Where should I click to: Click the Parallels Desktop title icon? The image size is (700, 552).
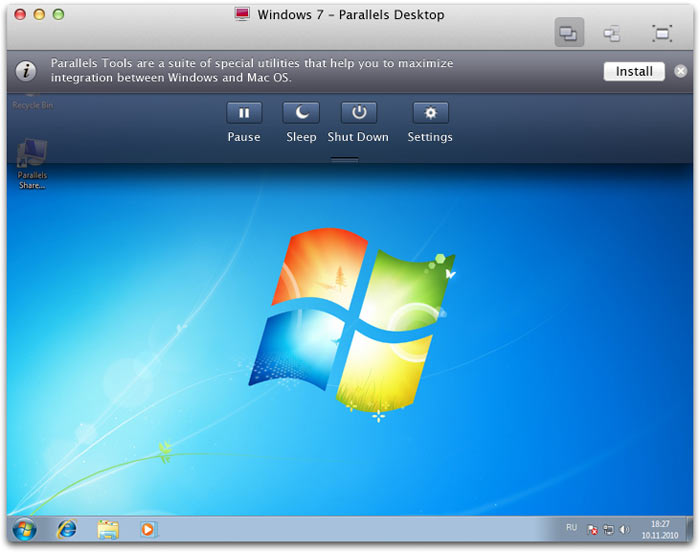point(242,14)
